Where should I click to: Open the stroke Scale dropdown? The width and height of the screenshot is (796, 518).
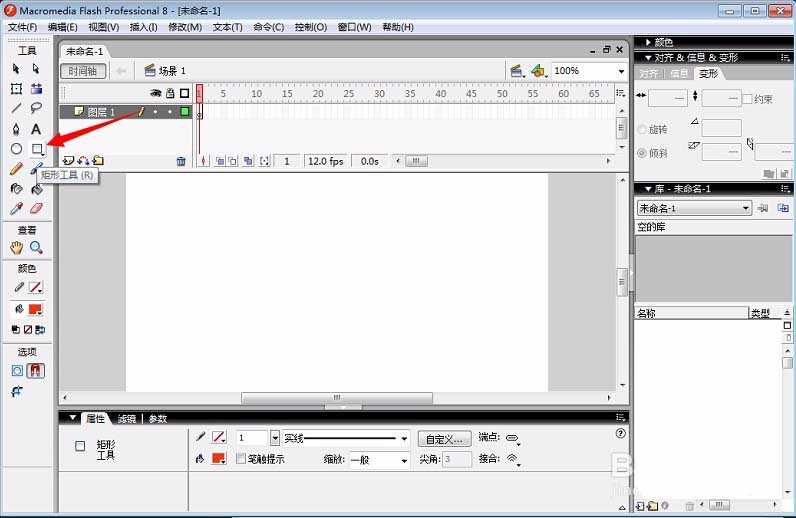pos(404,461)
